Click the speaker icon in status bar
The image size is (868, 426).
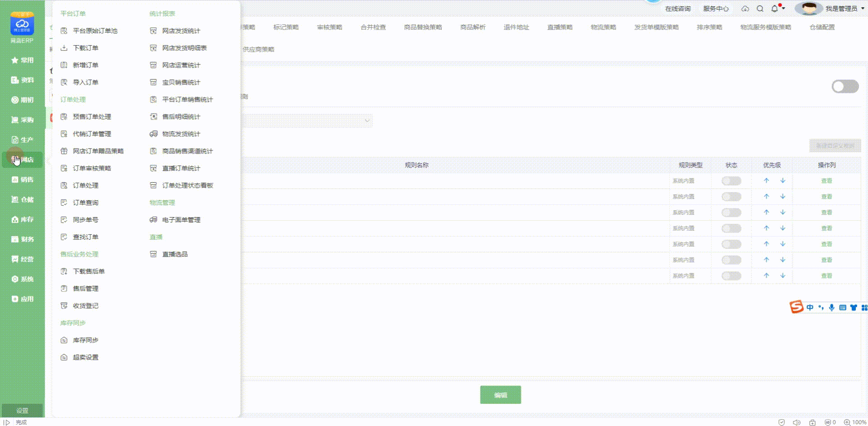(x=796, y=422)
